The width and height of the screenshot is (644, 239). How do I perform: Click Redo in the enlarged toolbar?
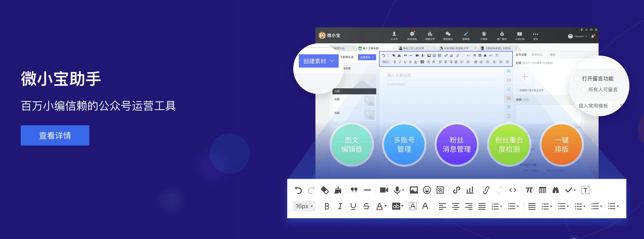(311, 190)
